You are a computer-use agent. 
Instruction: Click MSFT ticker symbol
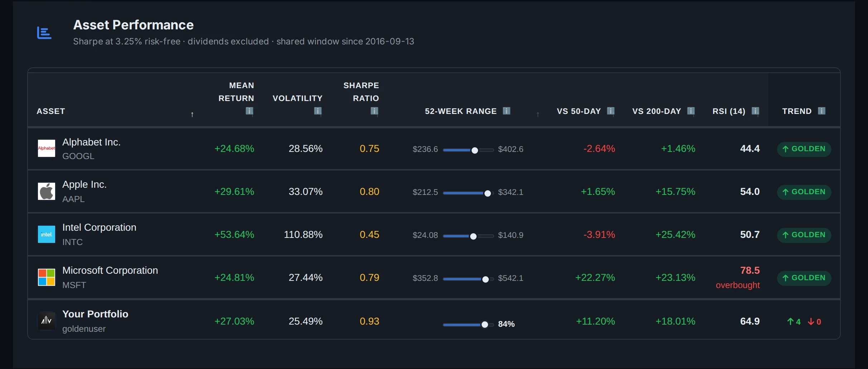74,285
